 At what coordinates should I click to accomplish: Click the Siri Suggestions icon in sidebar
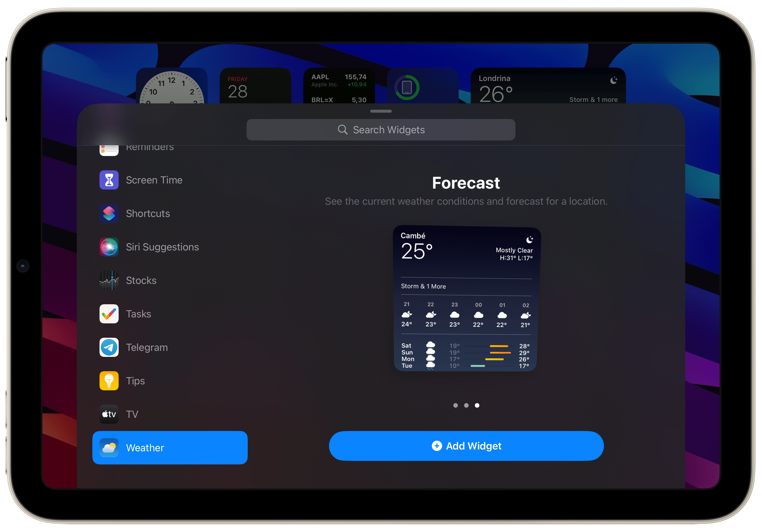click(109, 247)
